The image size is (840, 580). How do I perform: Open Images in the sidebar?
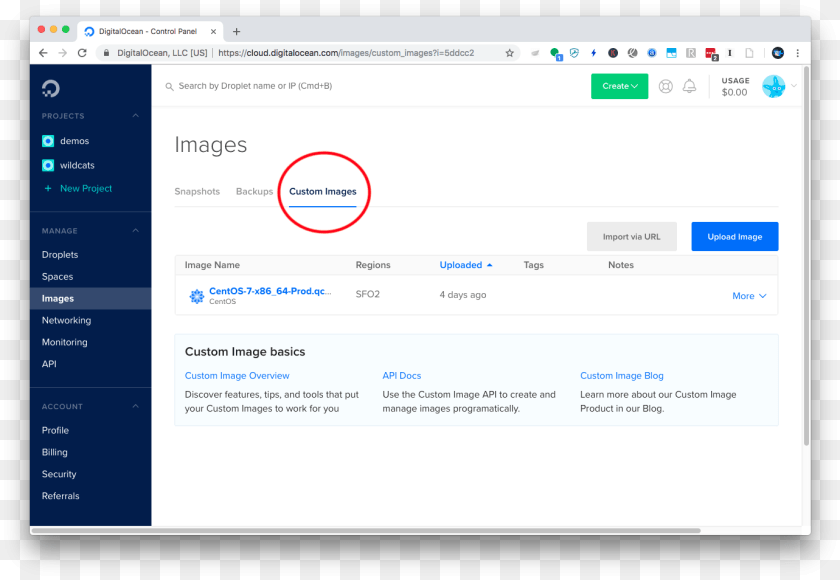(x=91, y=299)
